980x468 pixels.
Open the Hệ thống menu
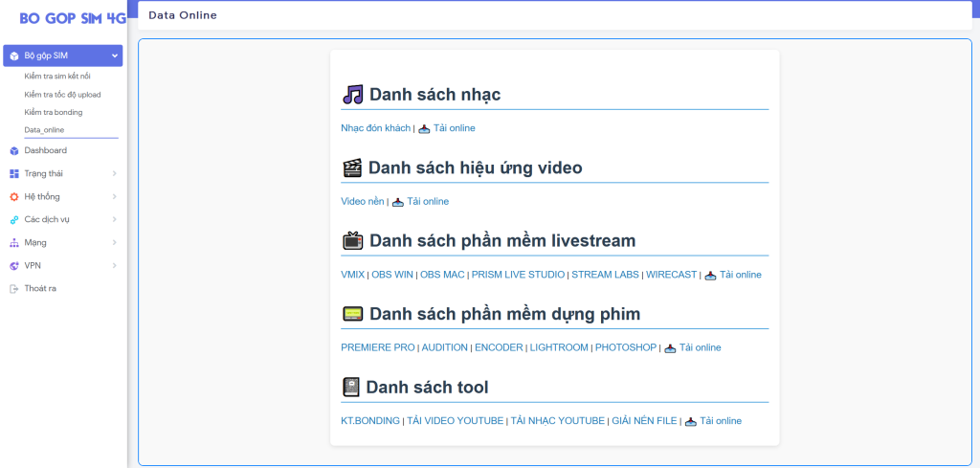[x=42, y=197]
